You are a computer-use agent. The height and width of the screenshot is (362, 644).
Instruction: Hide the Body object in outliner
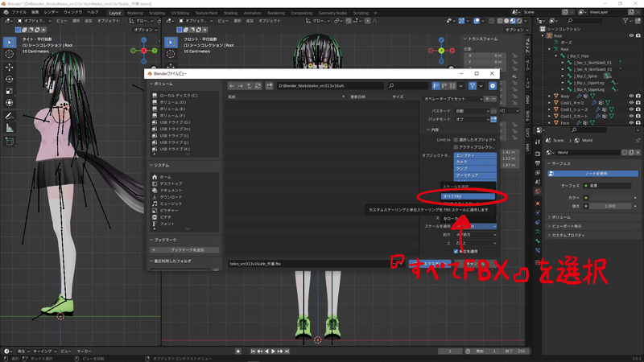(x=631, y=96)
